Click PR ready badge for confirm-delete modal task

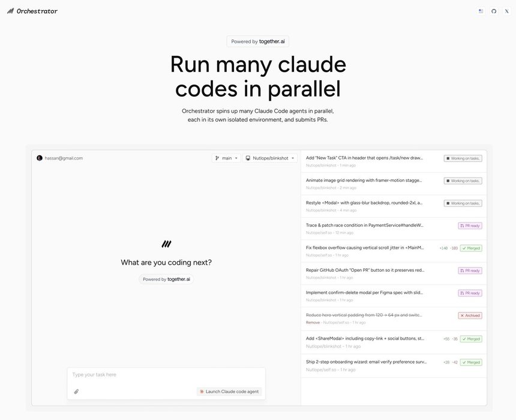470,293
